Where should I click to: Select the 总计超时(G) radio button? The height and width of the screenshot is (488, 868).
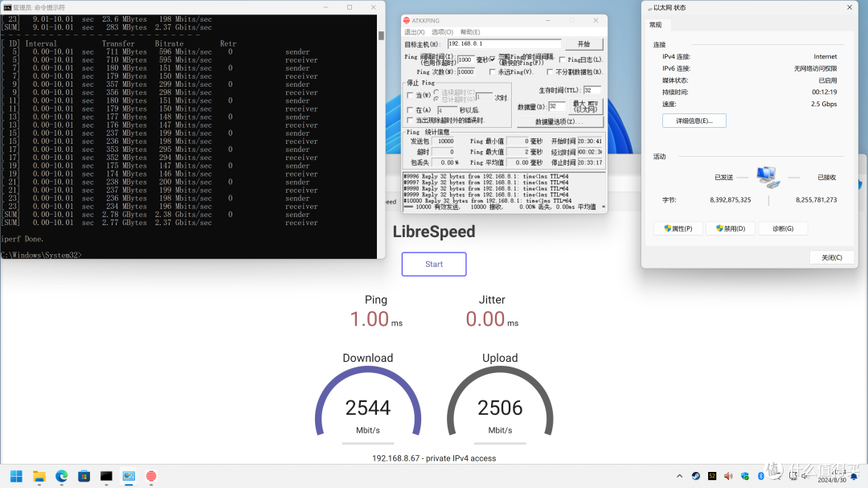[x=436, y=99]
